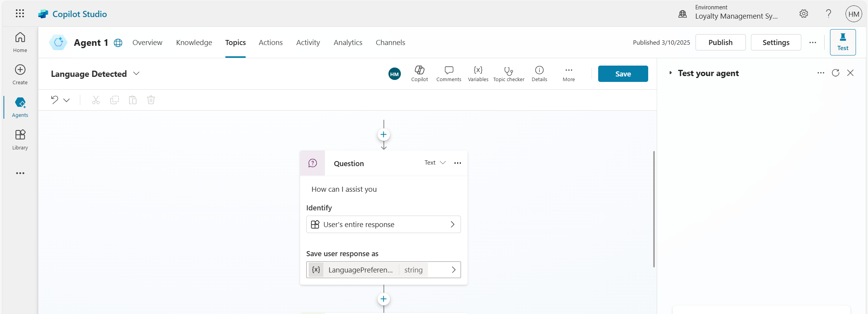Select the Library sidebar icon
The height and width of the screenshot is (314, 868).
20,140
